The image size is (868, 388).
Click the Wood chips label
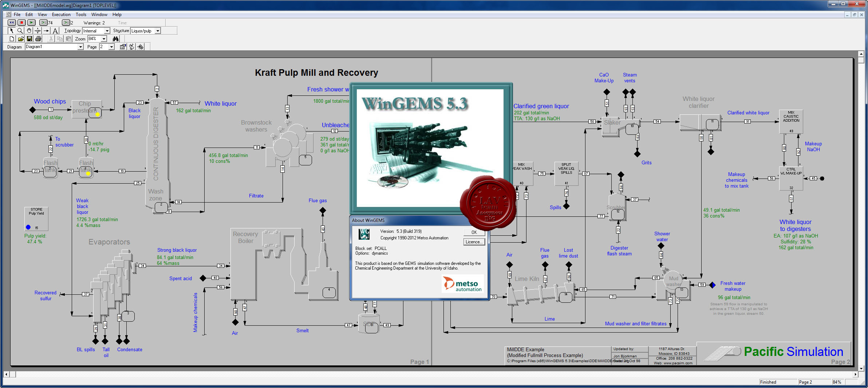[x=50, y=101]
